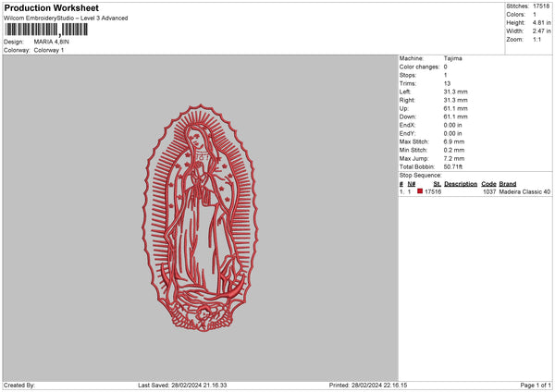
Task: Select the Colors value 1
Action: [535, 15]
